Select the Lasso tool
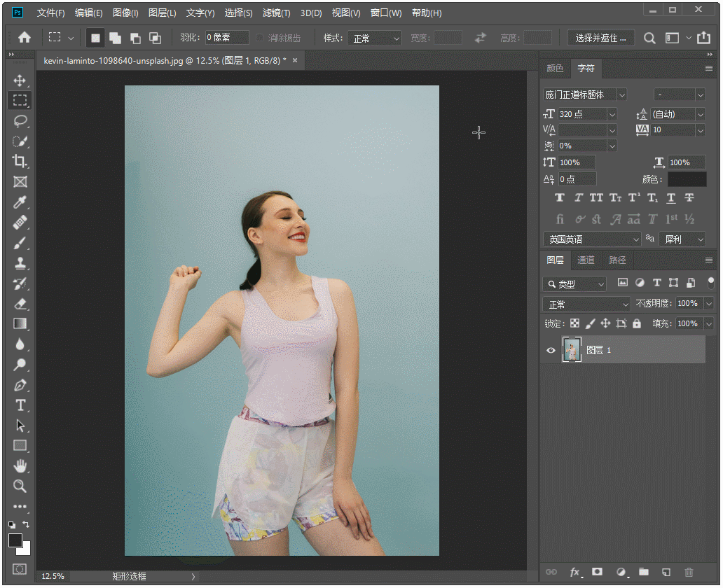723x588 pixels. coord(20,121)
